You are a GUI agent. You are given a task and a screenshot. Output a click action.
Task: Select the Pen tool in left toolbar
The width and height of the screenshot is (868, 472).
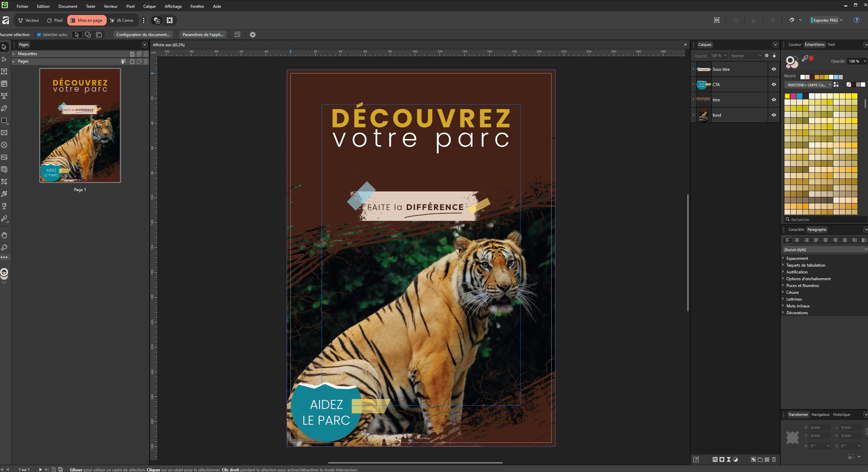pos(4,108)
